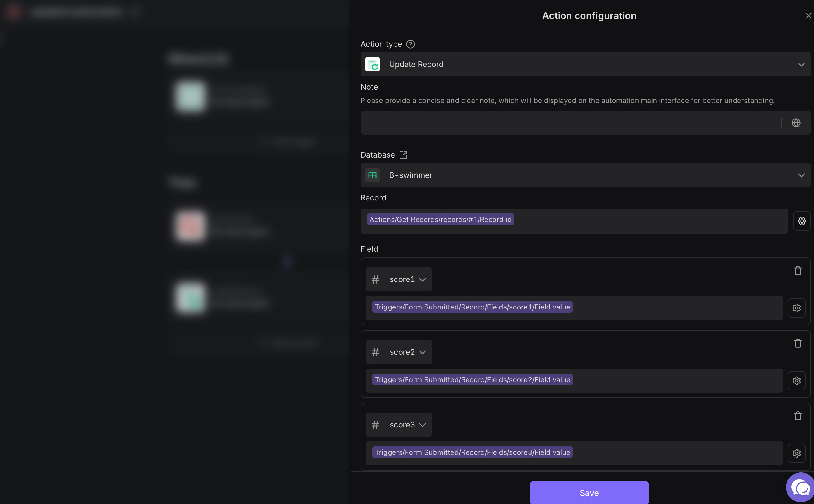814x504 pixels.
Task: Open gear settings for score3 value
Action: coord(796,453)
